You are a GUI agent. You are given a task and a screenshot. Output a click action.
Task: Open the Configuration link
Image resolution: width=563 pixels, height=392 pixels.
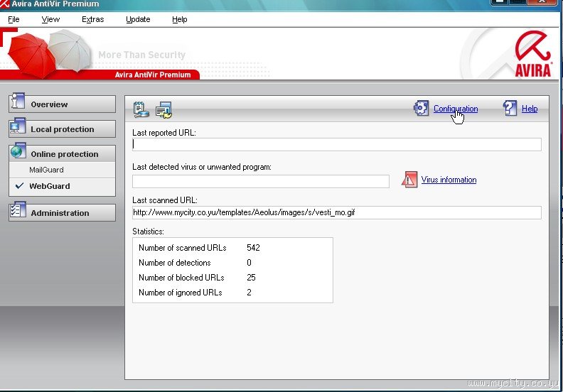coord(456,109)
